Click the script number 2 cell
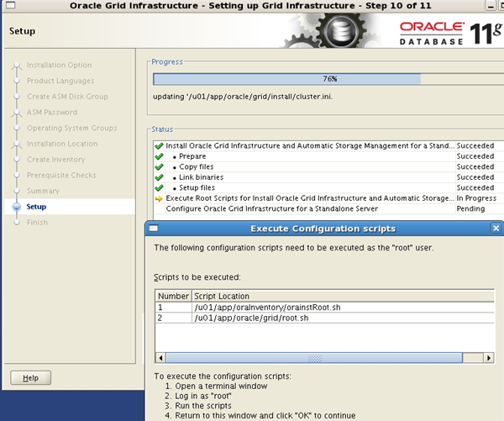 [x=174, y=318]
